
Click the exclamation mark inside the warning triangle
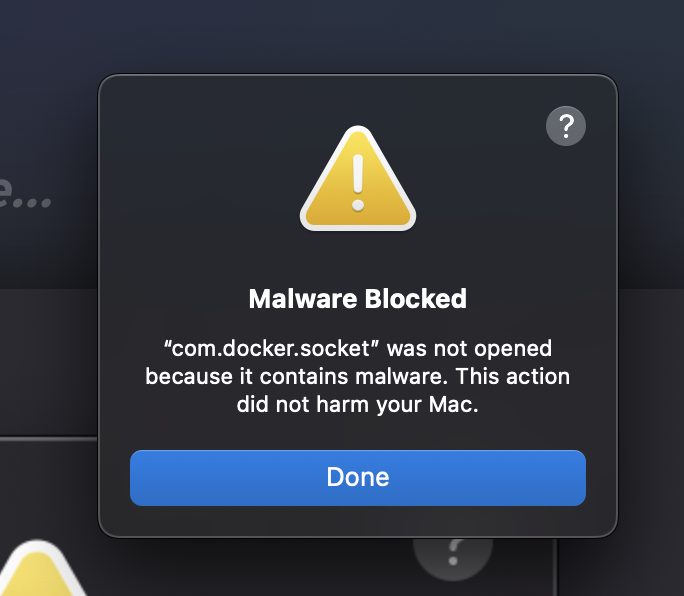coord(357,178)
